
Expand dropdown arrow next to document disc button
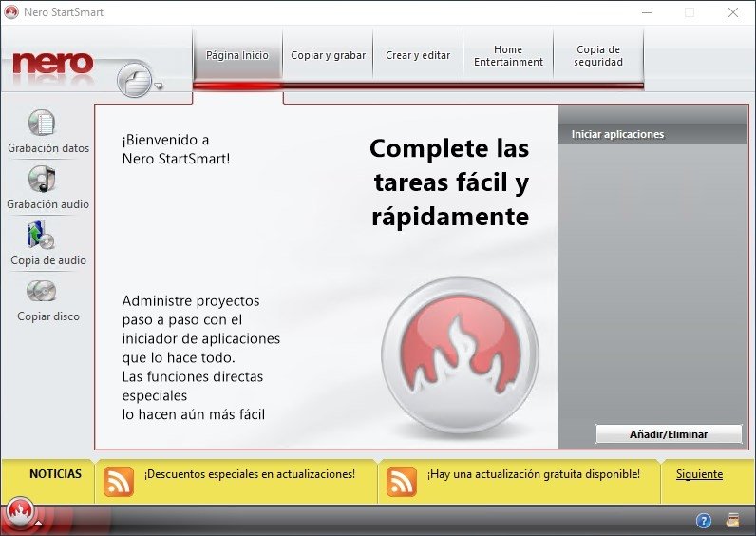click(x=159, y=86)
